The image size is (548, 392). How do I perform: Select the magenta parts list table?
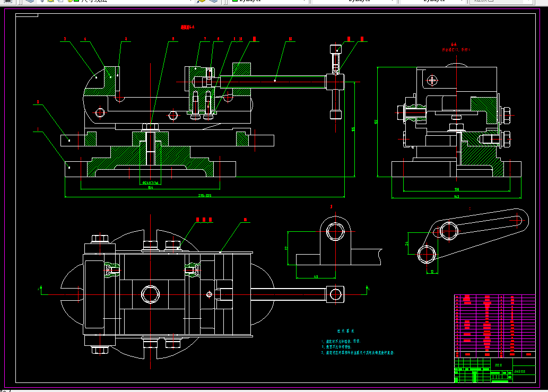point(495,326)
